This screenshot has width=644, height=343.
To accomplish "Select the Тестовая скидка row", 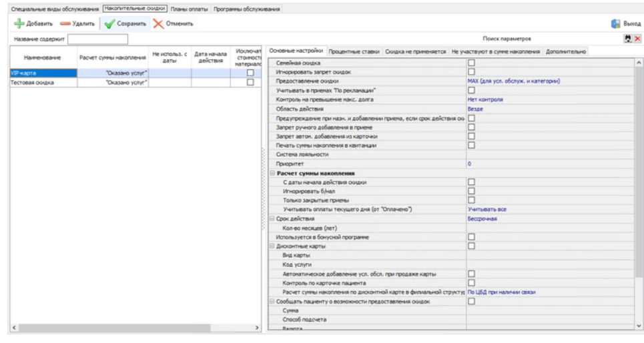I will [x=40, y=82].
